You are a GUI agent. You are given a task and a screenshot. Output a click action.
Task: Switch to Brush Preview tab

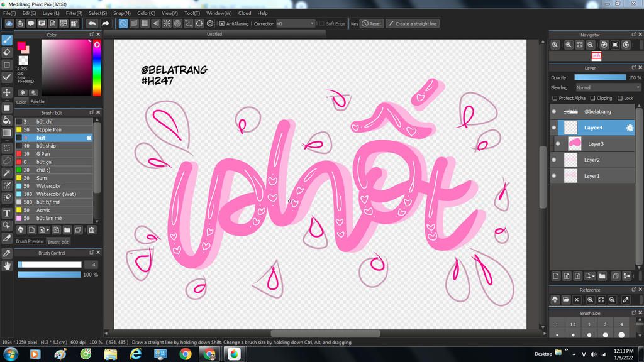(x=30, y=241)
